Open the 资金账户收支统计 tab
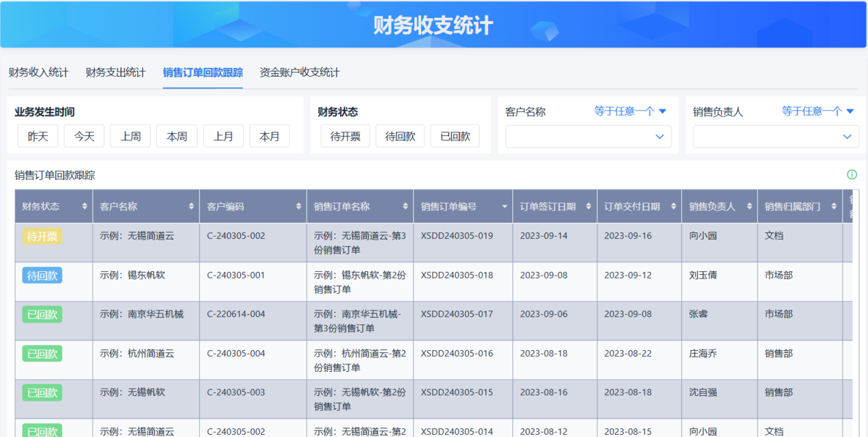The image size is (868, 437). (x=299, y=72)
